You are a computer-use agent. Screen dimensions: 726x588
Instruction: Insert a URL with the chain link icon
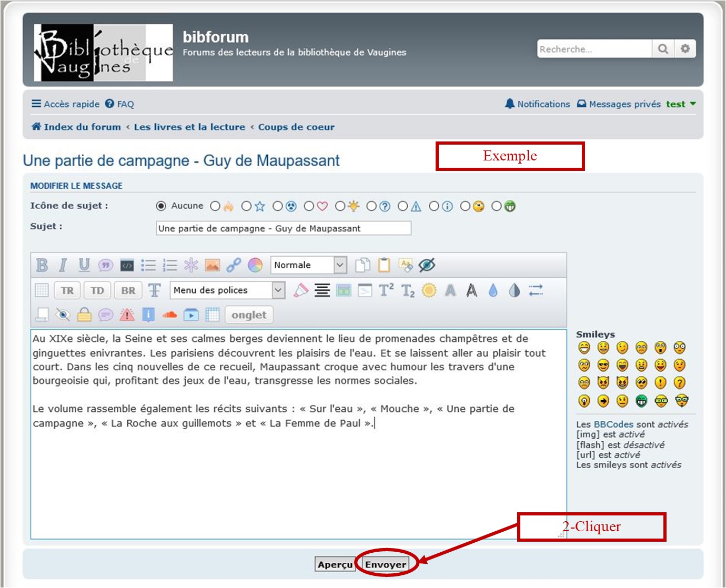(x=234, y=265)
